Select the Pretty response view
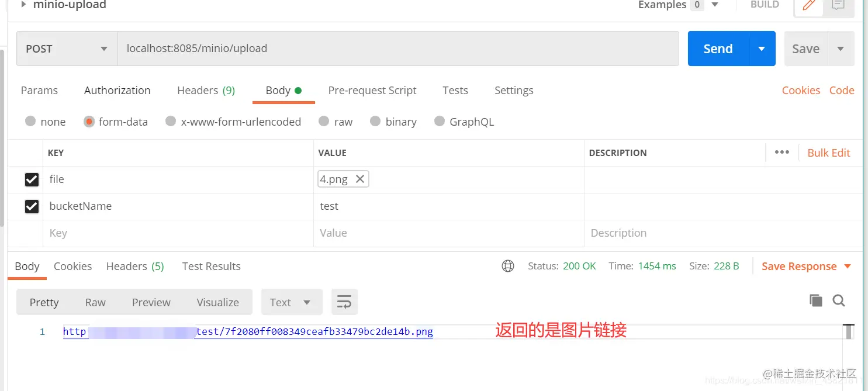868x391 pixels. [44, 302]
